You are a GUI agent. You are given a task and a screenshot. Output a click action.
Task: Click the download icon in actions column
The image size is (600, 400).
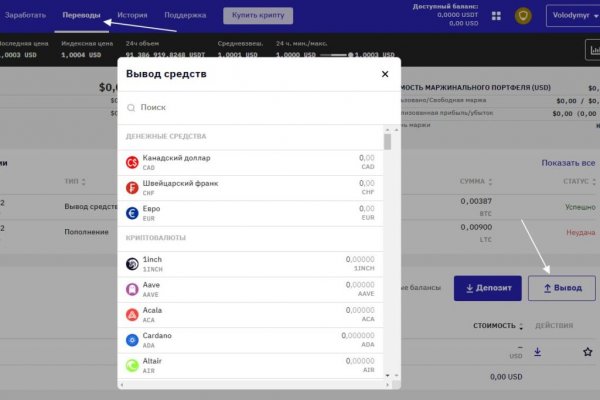(x=537, y=352)
